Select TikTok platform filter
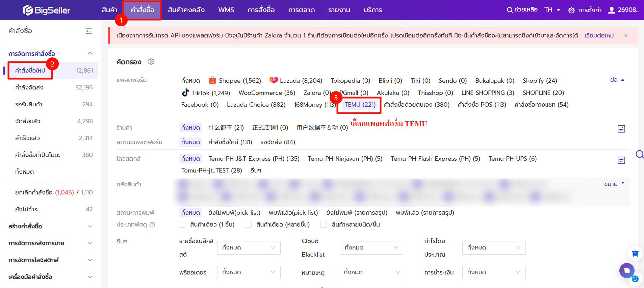The width and height of the screenshot is (644, 288). (x=206, y=93)
